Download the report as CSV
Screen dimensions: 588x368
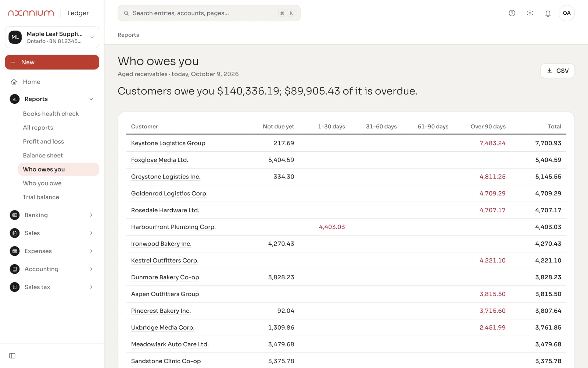point(557,71)
